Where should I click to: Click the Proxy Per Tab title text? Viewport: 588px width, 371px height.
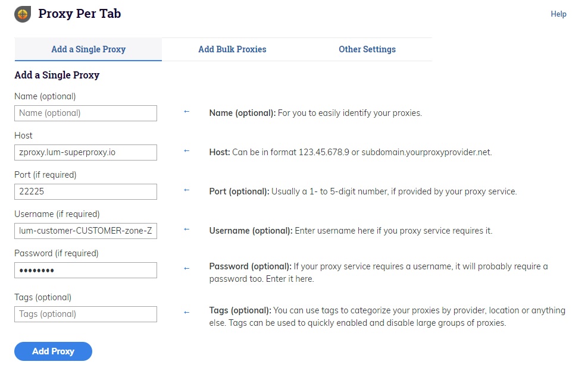pos(80,14)
